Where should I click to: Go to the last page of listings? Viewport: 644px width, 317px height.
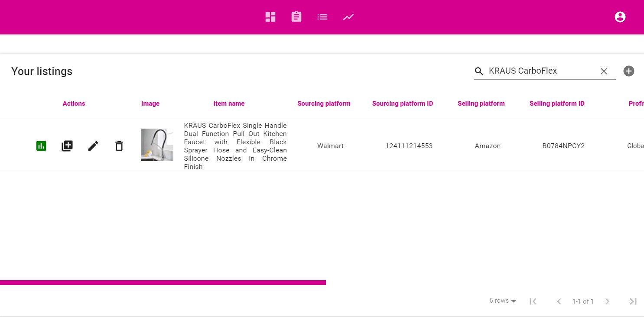click(x=633, y=301)
